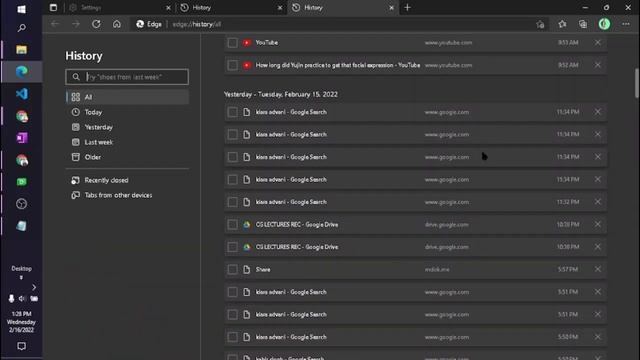Screen dimensions: 640x360
Task: Focus the history search box
Action: pos(127,77)
